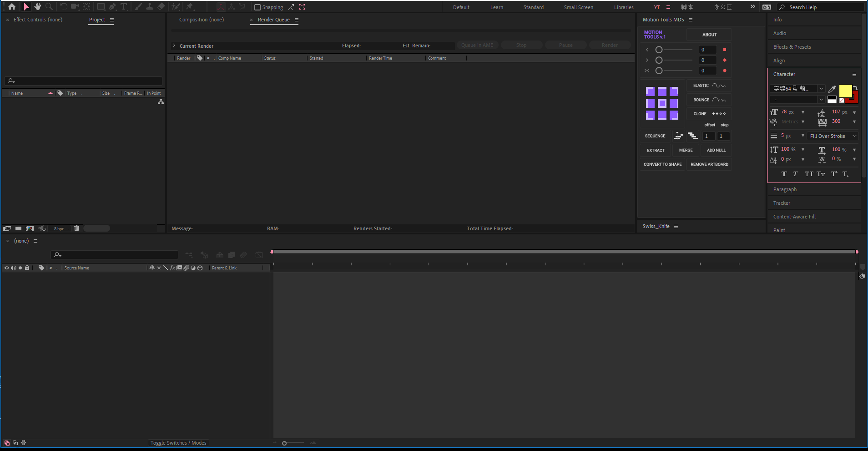Image resolution: width=868 pixels, height=451 pixels.
Task: Create a new composition icon
Action: pyautogui.click(x=30, y=228)
